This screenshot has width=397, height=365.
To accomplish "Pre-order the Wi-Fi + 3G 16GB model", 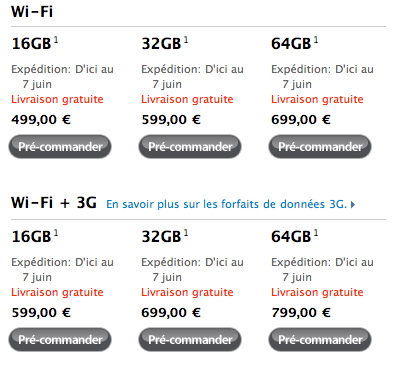I will tap(60, 340).
